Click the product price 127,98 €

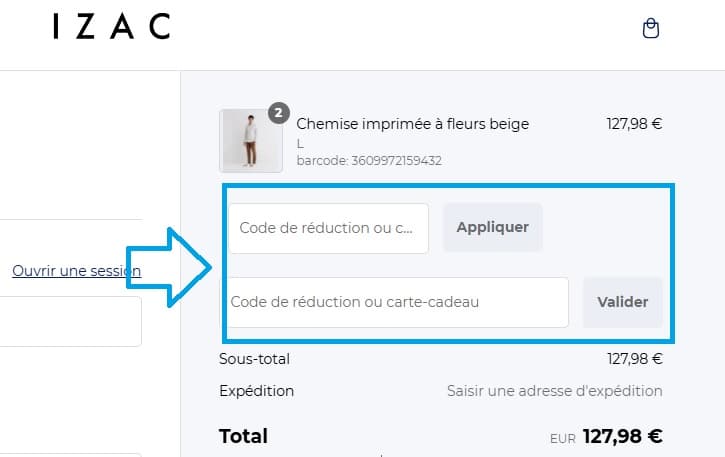[x=634, y=124]
